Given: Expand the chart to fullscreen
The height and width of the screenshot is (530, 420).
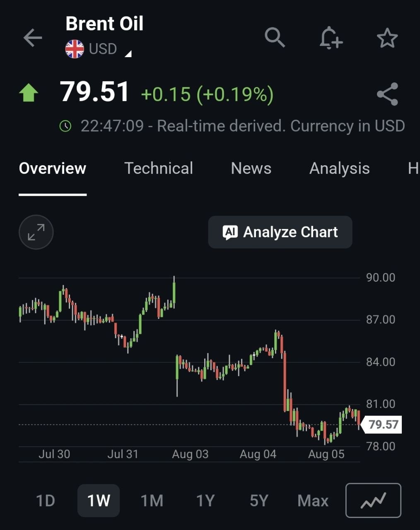Looking at the screenshot, I should pyautogui.click(x=36, y=232).
